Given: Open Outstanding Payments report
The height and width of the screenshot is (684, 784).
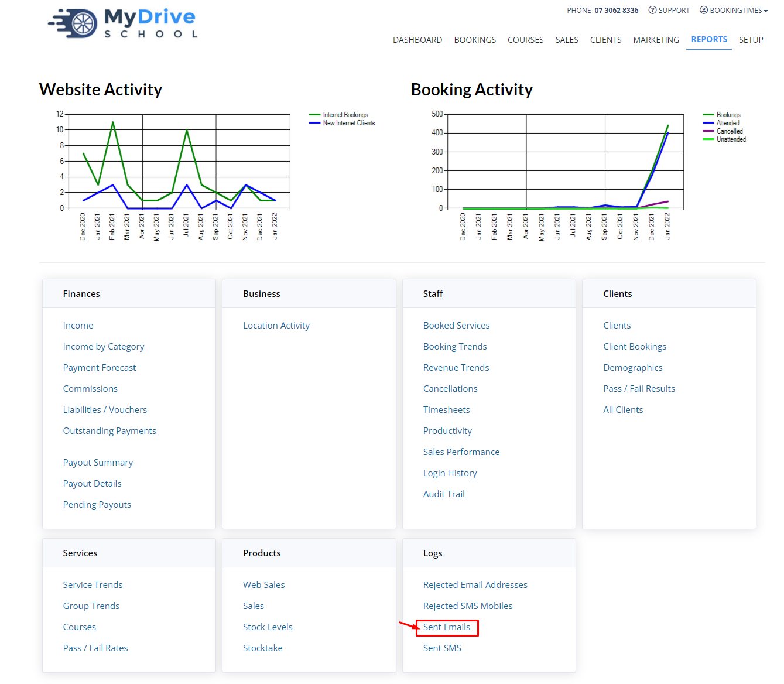Looking at the screenshot, I should (x=109, y=430).
